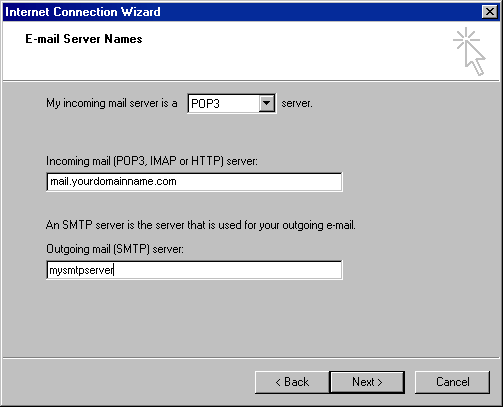
Task: Click the 'server.' text after the dropdown
Action: (x=297, y=103)
